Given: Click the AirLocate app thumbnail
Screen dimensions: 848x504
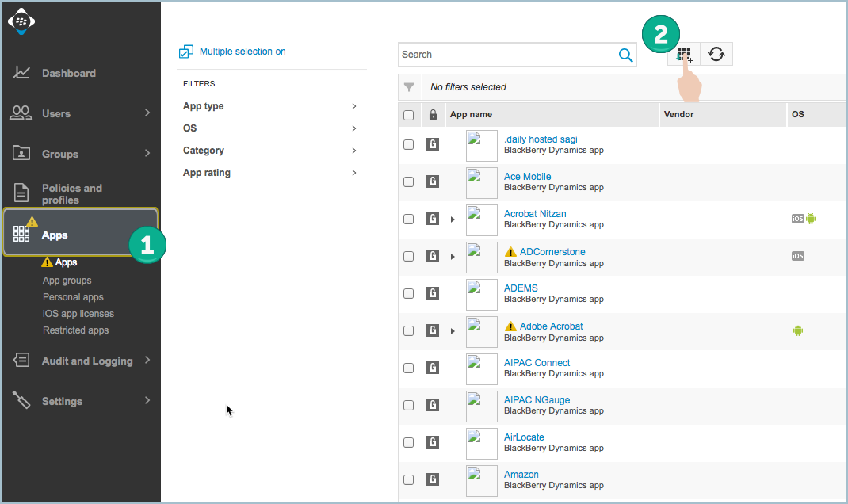Looking at the screenshot, I should [482, 444].
